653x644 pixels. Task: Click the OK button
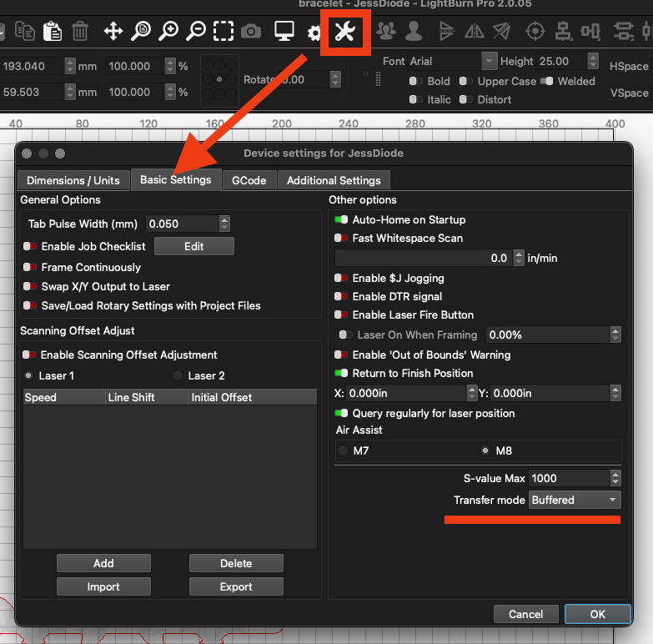pos(597,614)
